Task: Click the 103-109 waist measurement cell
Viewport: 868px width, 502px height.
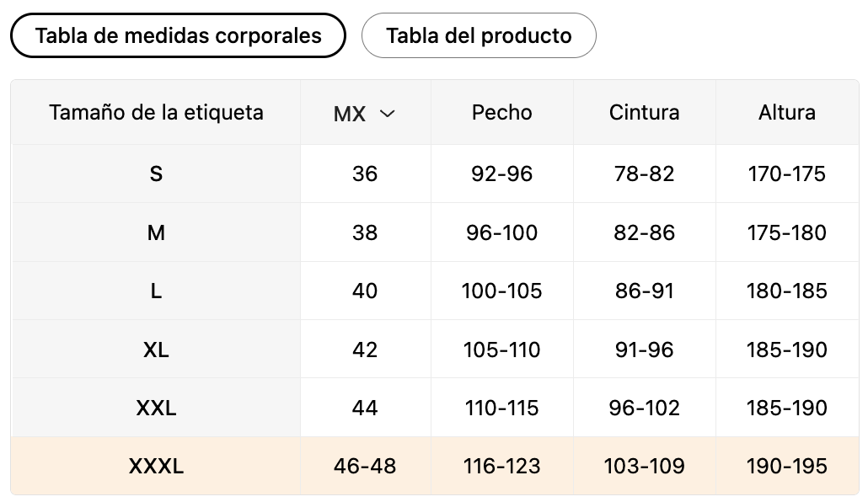Action: pos(645,466)
